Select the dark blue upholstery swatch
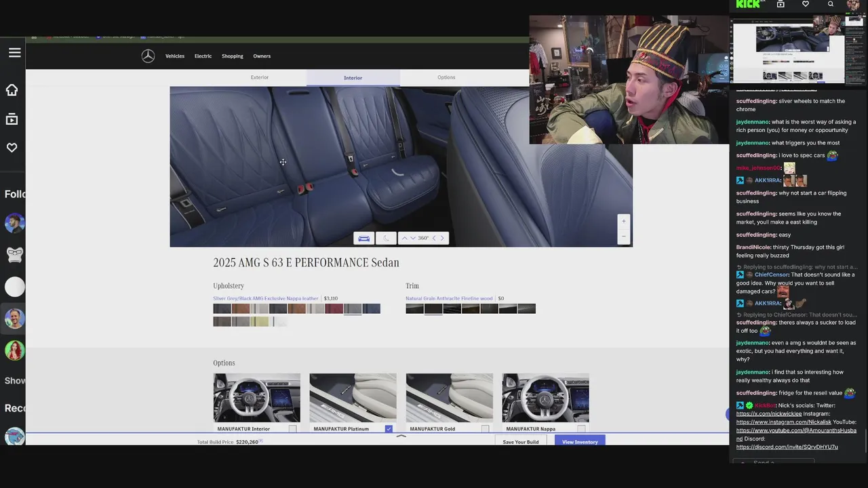This screenshot has height=488, width=868. 371,308
